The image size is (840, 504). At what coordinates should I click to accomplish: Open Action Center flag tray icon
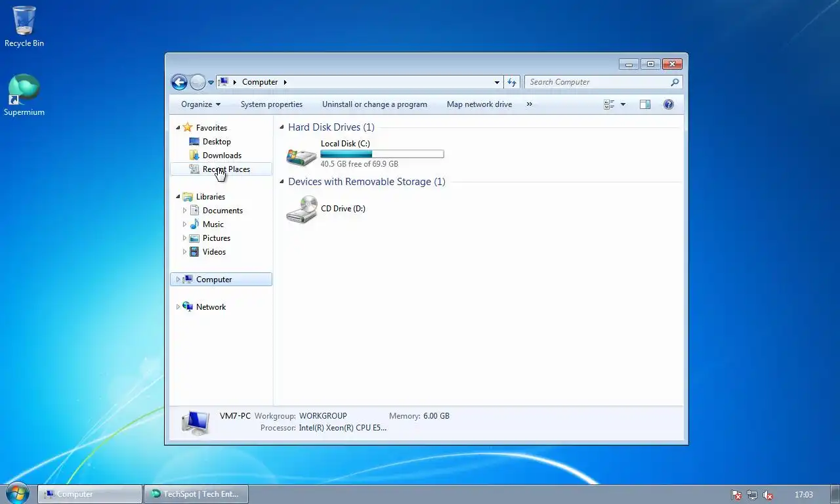pyautogui.click(x=736, y=495)
